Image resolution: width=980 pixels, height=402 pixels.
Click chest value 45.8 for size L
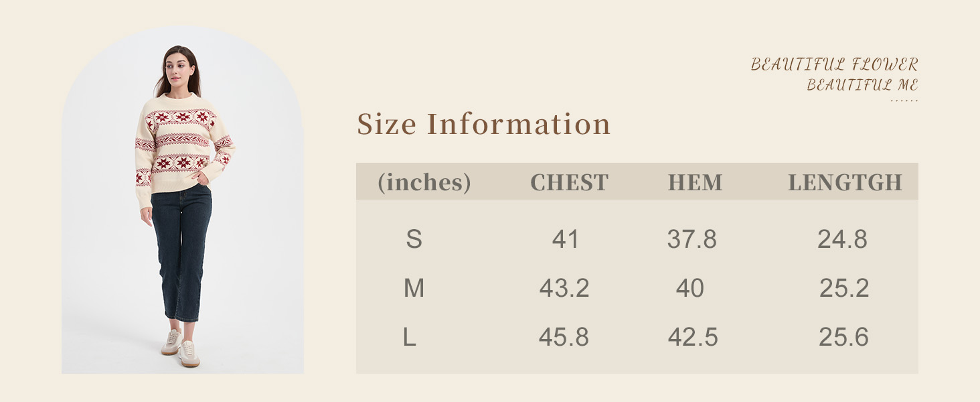point(564,338)
